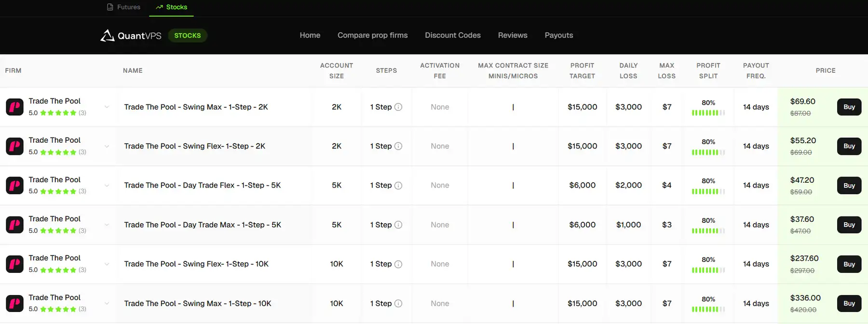Click the 80% profit split bar for Day Trade Flex 5K

(x=708, y=191)
